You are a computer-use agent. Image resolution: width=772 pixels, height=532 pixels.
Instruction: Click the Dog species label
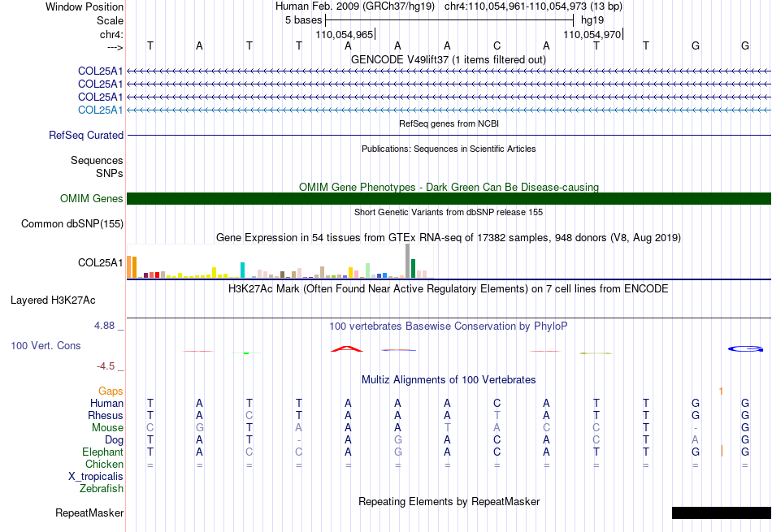(115, 439)
